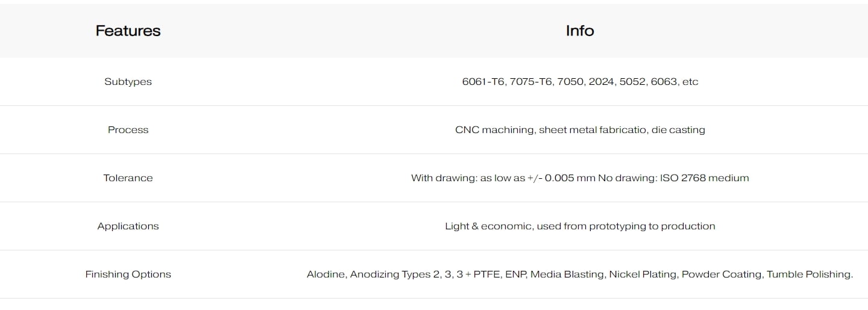This screenshot has width=868, height=310.
Task: Click the die casting process text
Action: [x=678, y=130]
